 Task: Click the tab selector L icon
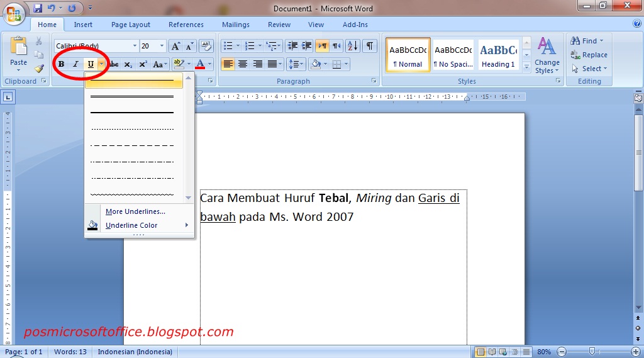[x=8, y=97]
